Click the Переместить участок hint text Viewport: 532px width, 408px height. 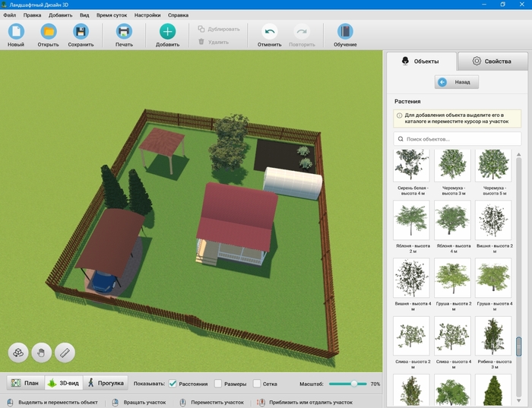217,402
